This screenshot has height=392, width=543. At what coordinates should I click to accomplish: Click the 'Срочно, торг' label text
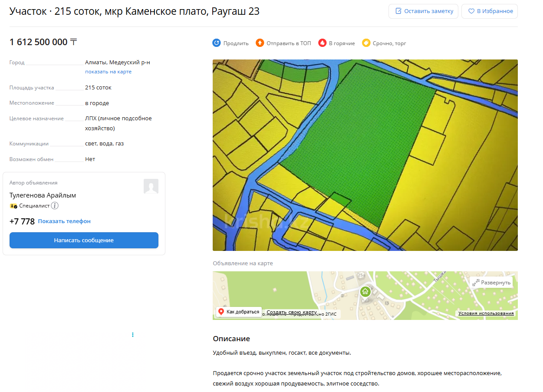pos(389,43)
